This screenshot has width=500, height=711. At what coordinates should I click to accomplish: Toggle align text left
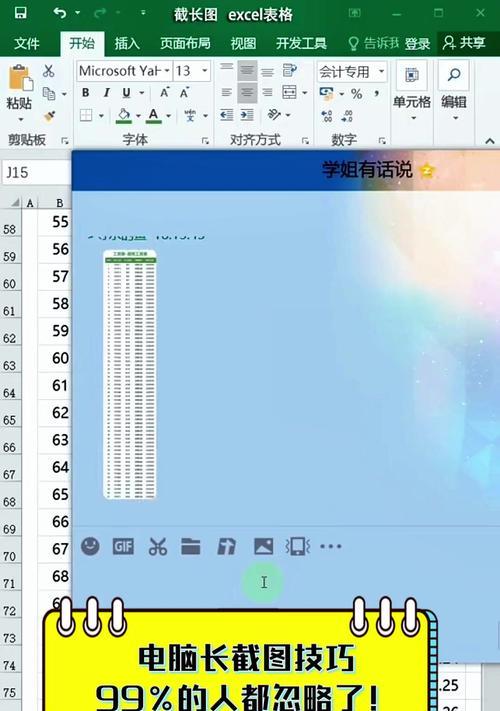pyautogui.click(x=227, y=93)
